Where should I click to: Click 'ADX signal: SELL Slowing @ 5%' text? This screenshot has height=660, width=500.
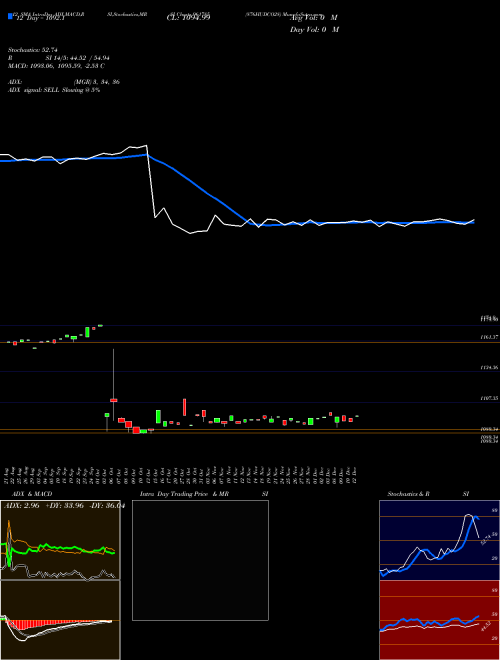tap(54, 90)
